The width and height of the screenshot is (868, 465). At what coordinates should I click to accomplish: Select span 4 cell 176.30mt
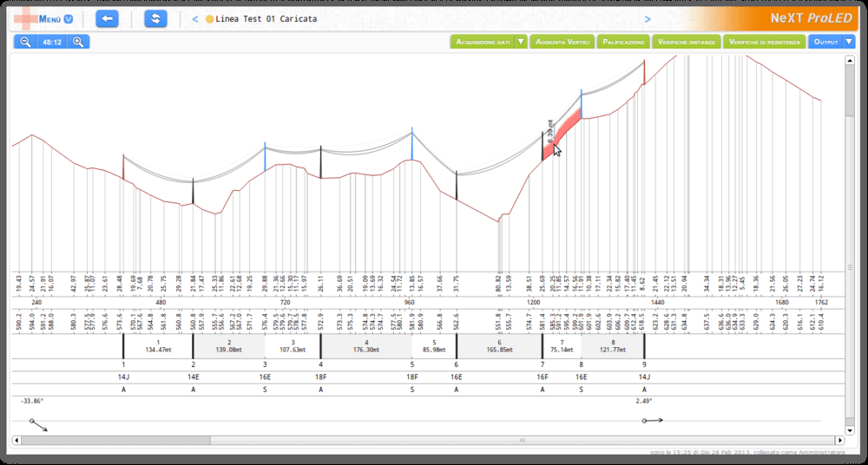pos(366,346)
